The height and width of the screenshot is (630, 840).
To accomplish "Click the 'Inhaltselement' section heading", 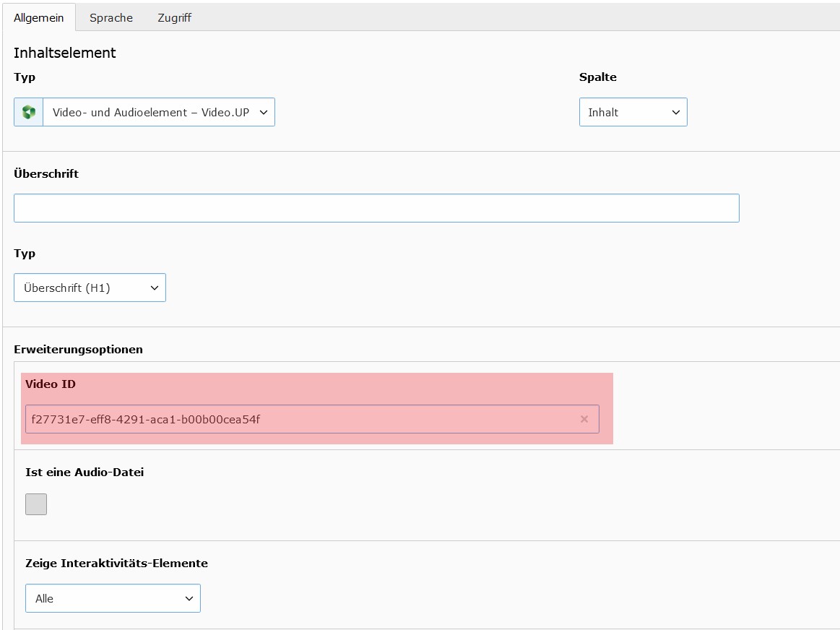I will click(x=65, y=53).
